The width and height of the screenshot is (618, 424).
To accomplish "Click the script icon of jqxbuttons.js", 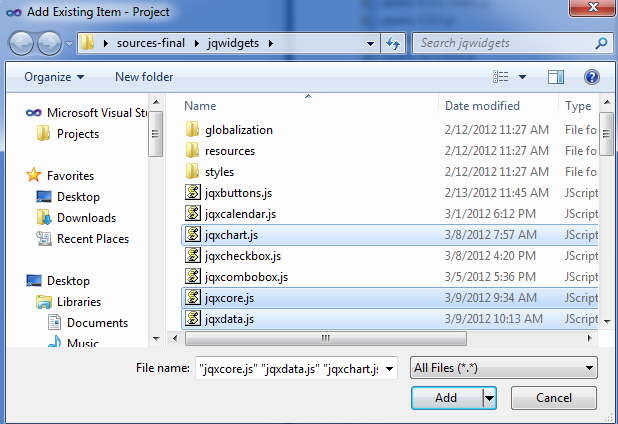I will point(193,192).
